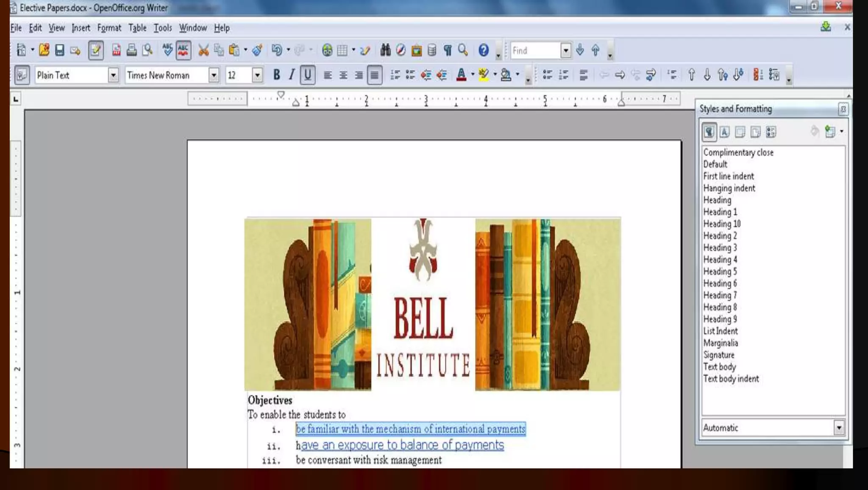Toggle Bold formatting
This screenshot has width=868, height=490.
tap(276, 75)
